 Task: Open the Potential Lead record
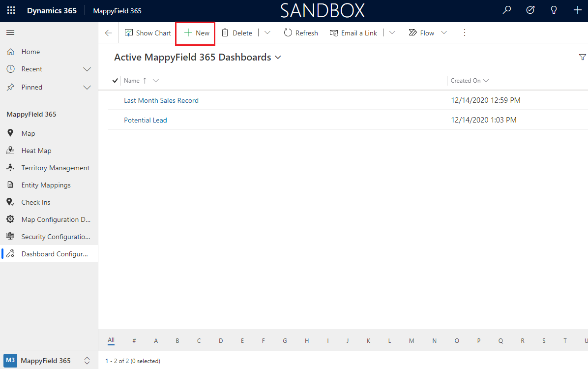click(146, 120)
